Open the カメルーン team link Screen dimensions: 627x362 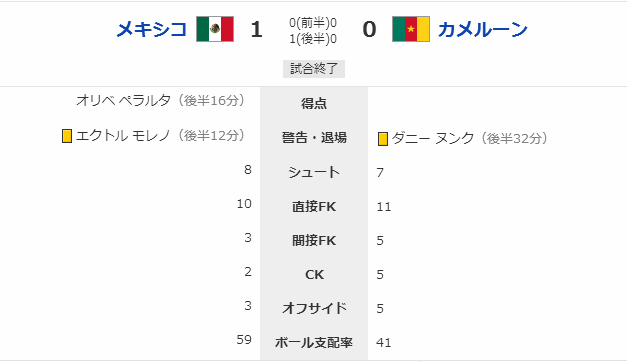point(483,30)
